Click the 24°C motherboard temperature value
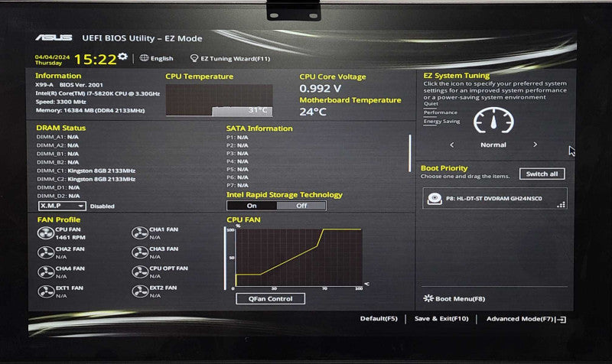612x364 pixels. pos(313,112)
